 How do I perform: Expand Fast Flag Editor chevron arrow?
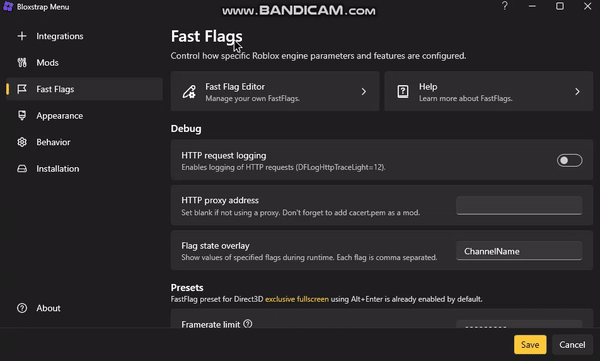364,91
